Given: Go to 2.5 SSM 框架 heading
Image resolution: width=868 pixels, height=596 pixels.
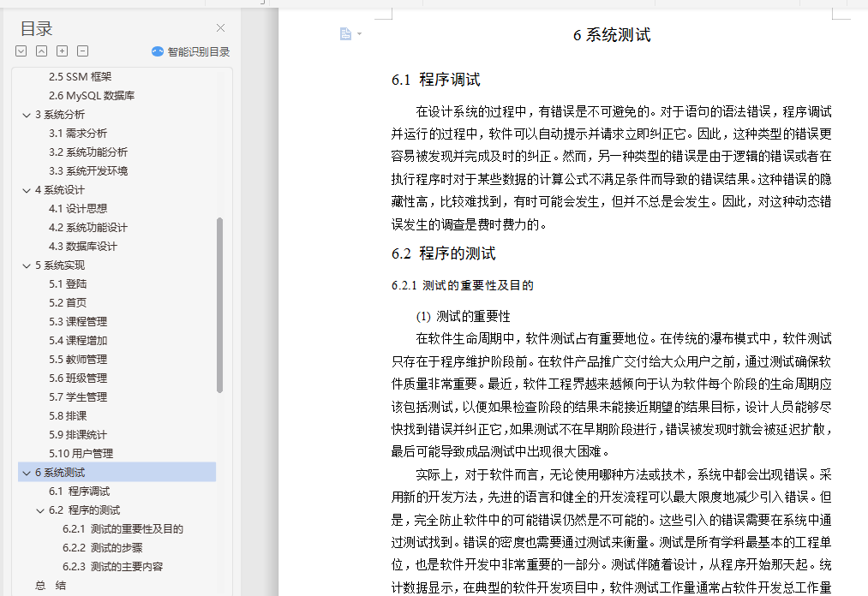Looking at the screenshot, I should (80, 77).
